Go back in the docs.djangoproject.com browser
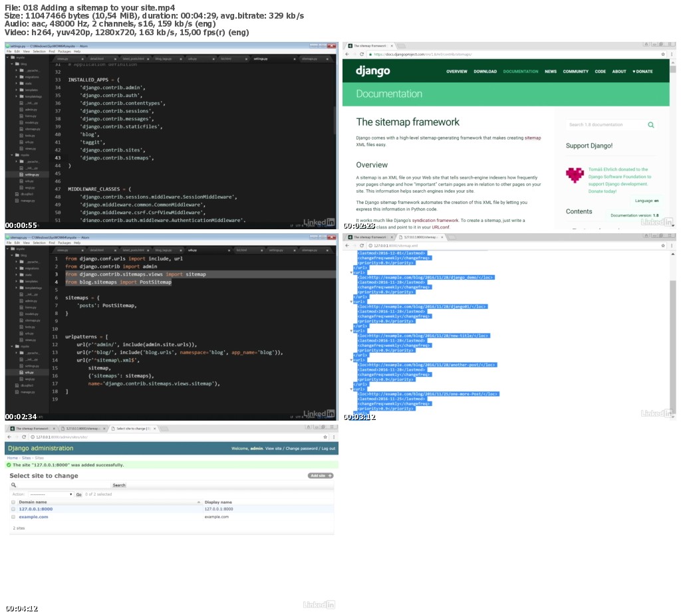The image size is (681, 616). pos(346,54)
